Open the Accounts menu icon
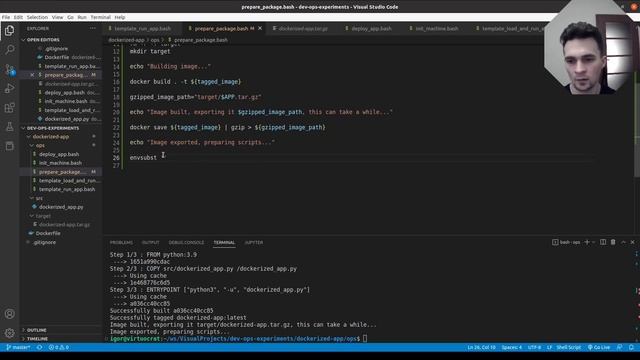 click(9, 314)
